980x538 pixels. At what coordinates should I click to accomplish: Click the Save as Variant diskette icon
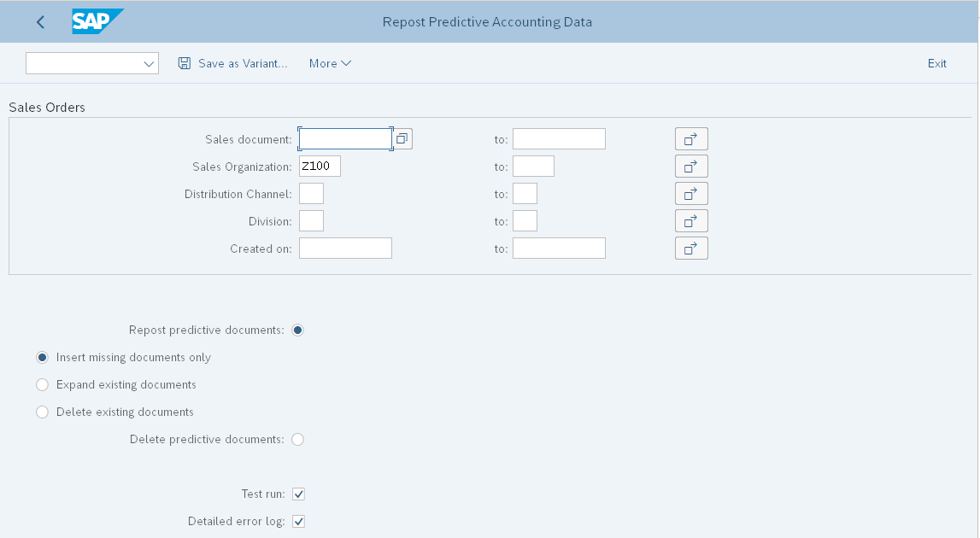point(185,63)
